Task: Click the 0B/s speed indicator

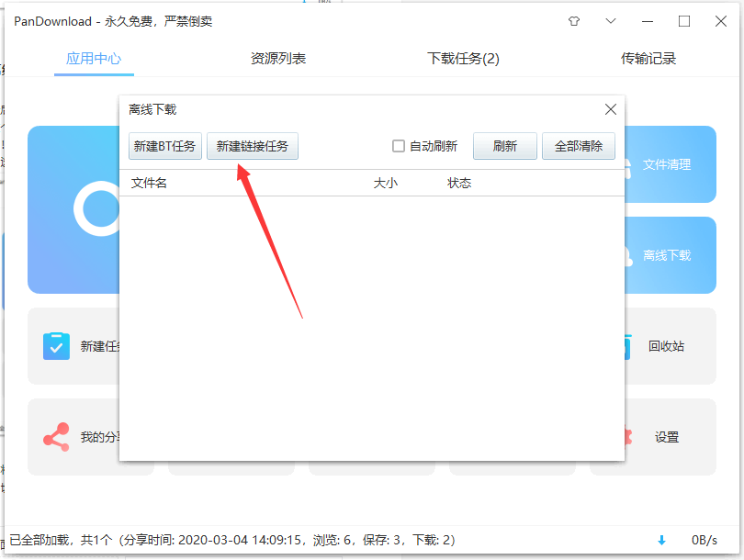Action: pos(705,540)
